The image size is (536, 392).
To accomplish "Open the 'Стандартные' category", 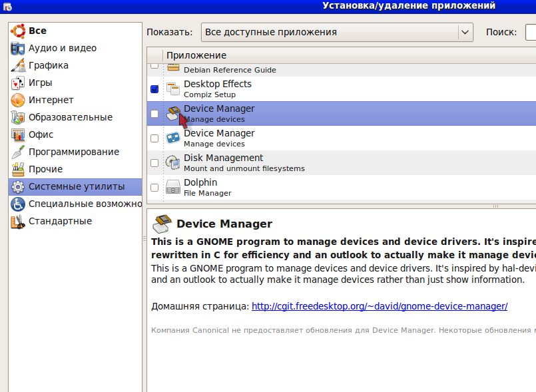I will pyautogui.click(x=60, y=221).
